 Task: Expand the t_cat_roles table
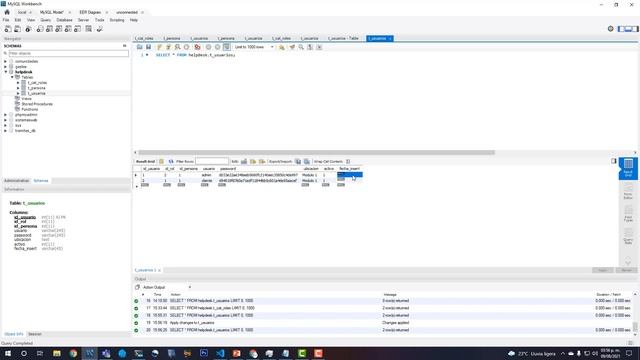pos(18,82)
